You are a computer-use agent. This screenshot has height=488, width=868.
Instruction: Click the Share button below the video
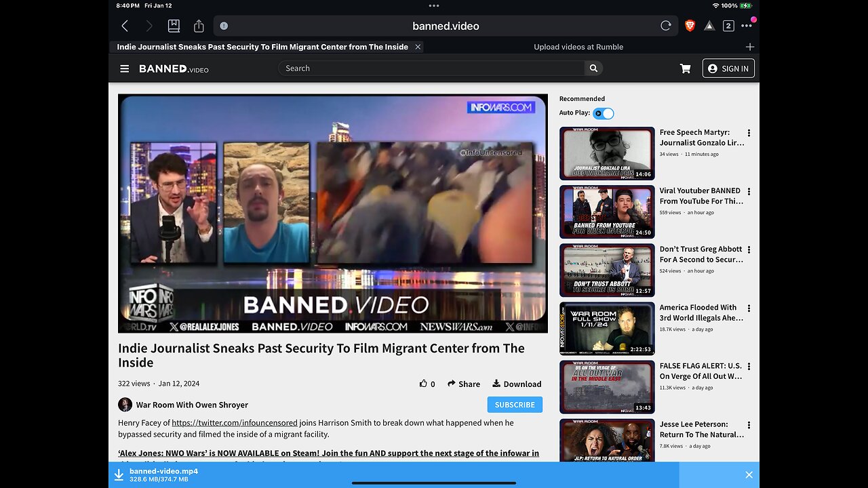[x=464, y=384]
